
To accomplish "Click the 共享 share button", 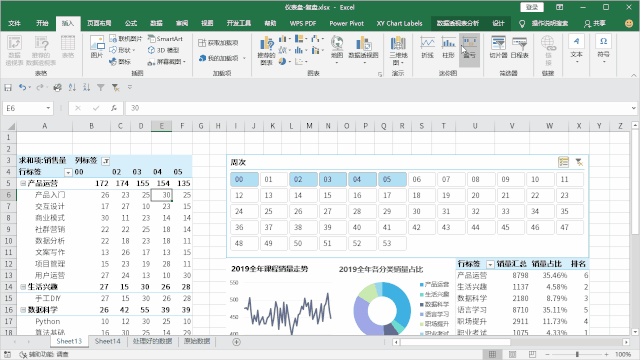I will (595, 23).
